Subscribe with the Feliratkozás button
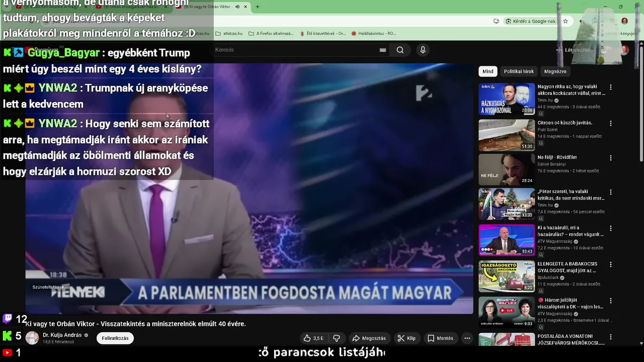 [115, 338]
